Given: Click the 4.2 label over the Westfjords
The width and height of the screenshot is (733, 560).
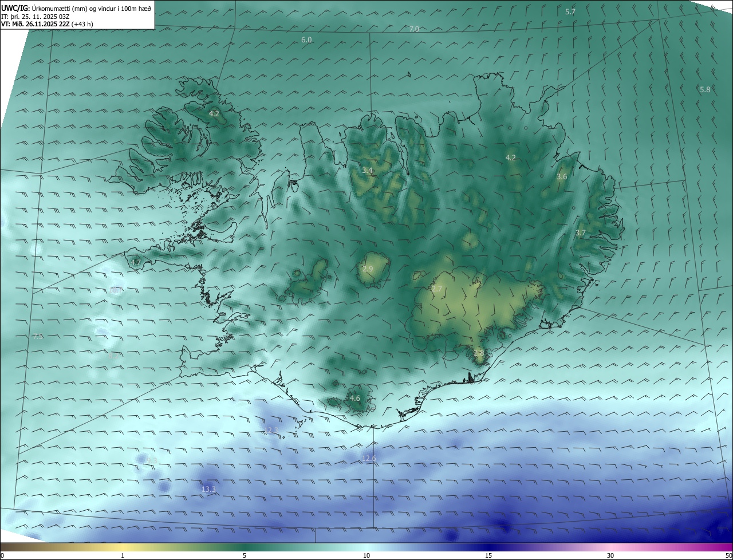Looking at the screenshot, I should 214,114.
